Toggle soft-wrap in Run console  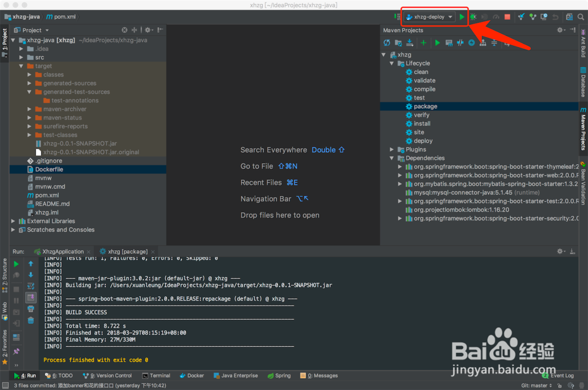pyautogui.click(x=31, y=286)
